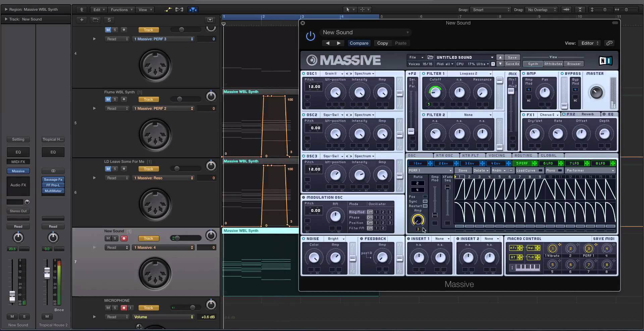Image resolution: width=644 pixels, height=331 pixels.
Task: Click up arrow to go to previous Massive sound
Action: click(500, 57)
